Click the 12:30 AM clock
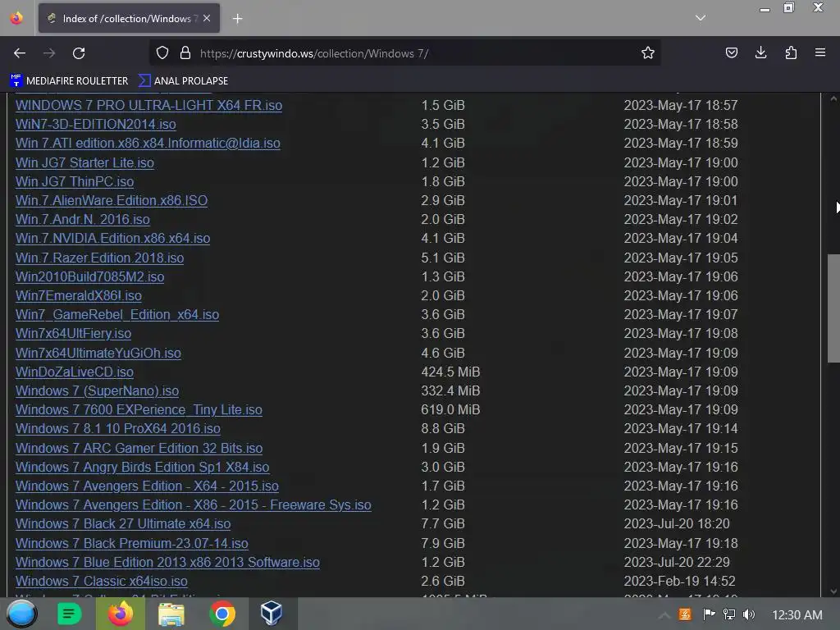Viewport: 840px width, 630px height. pyautogui.click(x=797, y=615)
